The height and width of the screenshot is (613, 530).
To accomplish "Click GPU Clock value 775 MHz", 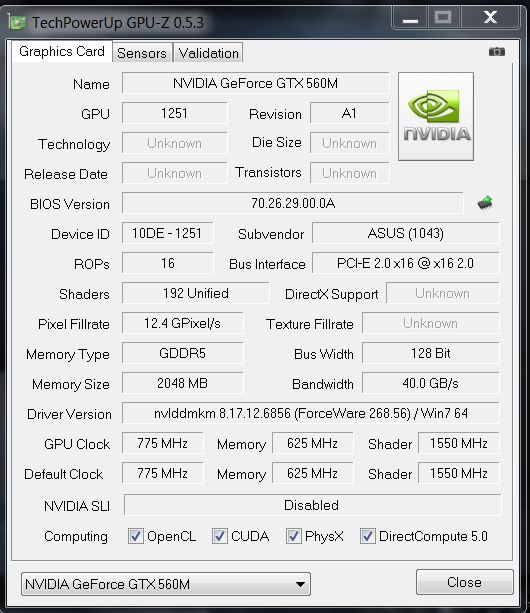I will click(x=162, y=443).
